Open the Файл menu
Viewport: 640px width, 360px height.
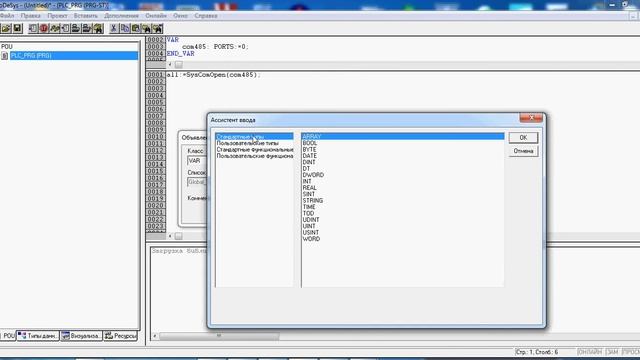(7, 16)
